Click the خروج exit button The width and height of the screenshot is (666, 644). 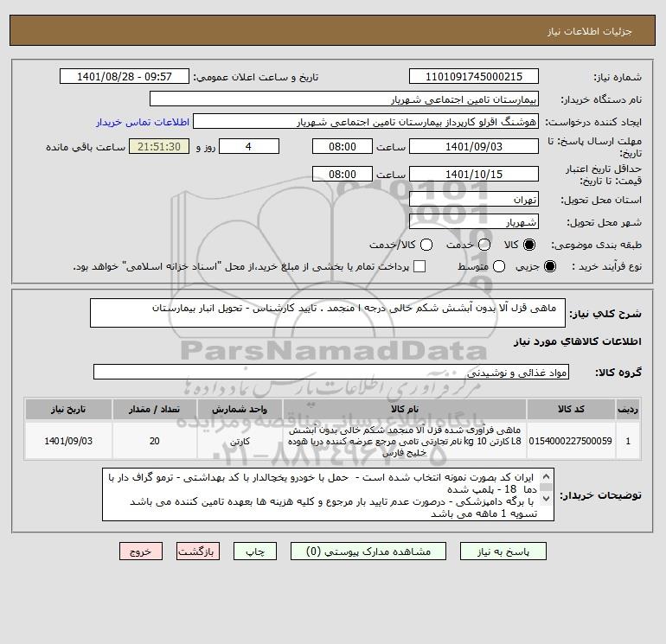coord(141,552)
